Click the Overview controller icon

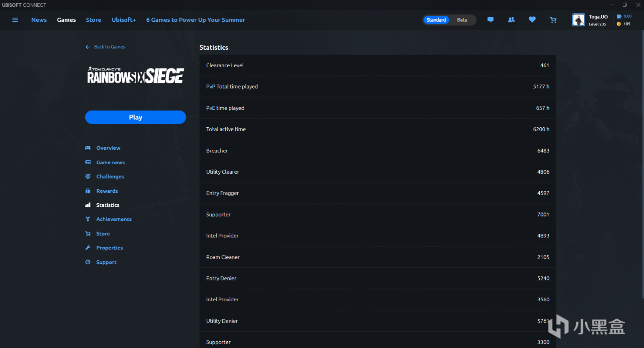tap(88, 148)
